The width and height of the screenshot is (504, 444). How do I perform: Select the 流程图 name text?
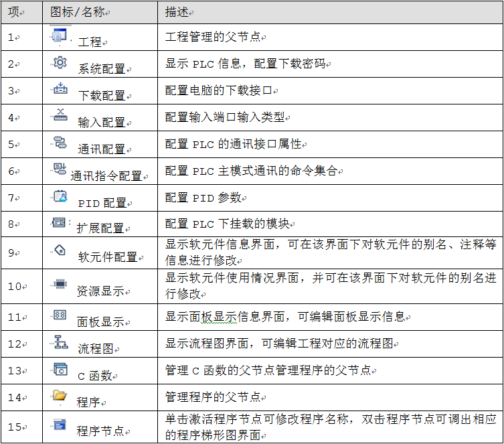point(96,348)
